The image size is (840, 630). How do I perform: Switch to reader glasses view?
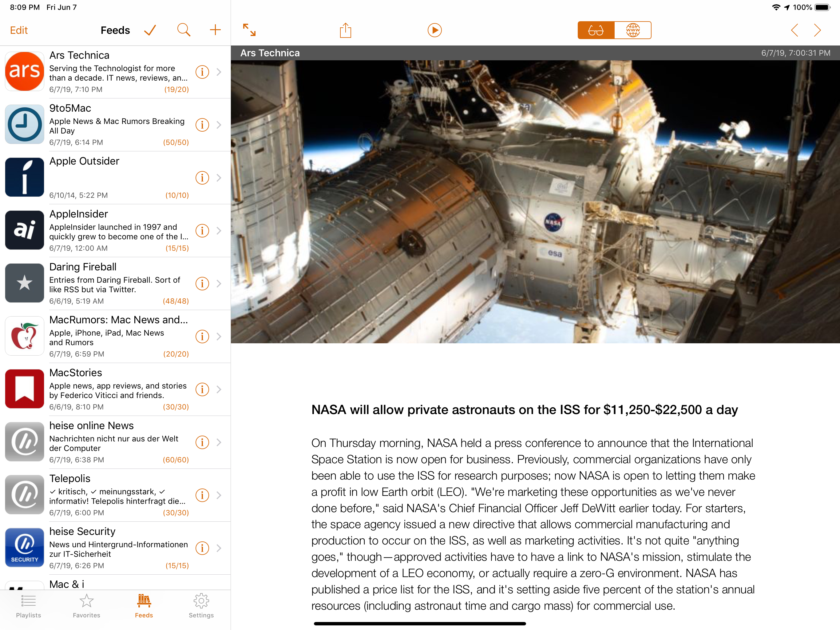596,30
